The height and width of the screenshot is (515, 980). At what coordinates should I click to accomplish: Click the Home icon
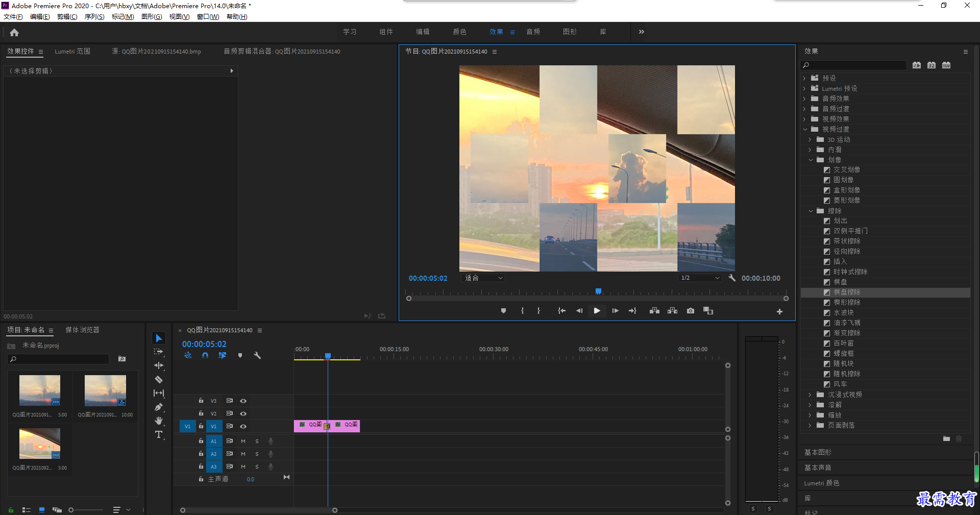(x=14, y=32)
